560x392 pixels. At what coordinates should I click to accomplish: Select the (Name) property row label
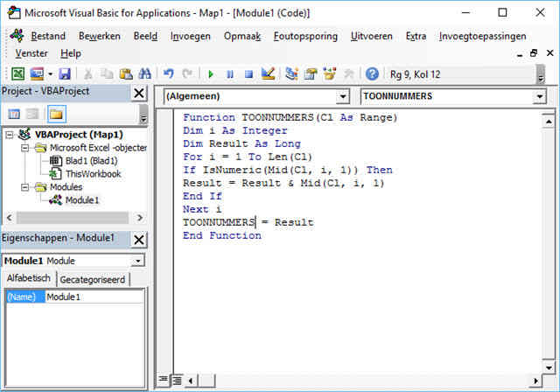coord(25,297)
